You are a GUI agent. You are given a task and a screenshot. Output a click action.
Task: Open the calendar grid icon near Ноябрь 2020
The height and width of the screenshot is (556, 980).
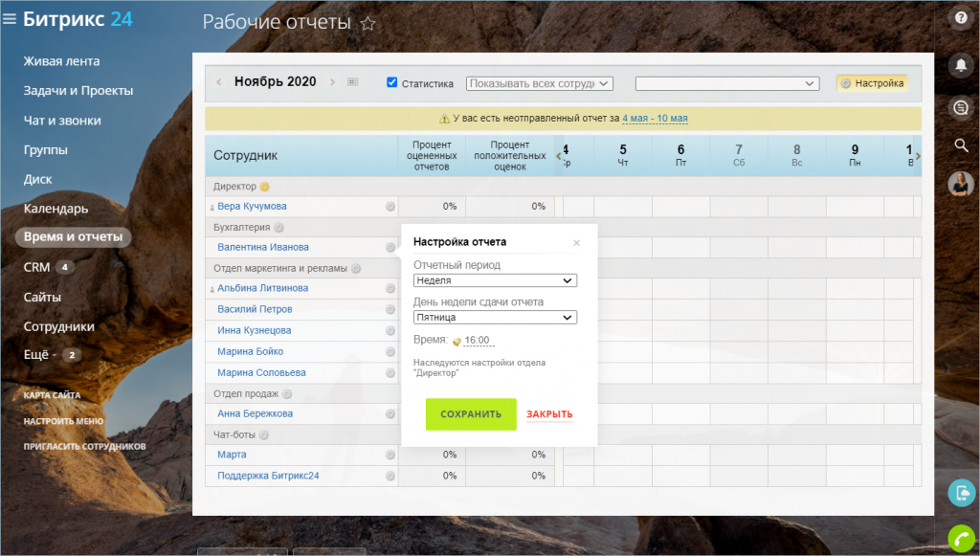tap(353, 82)
